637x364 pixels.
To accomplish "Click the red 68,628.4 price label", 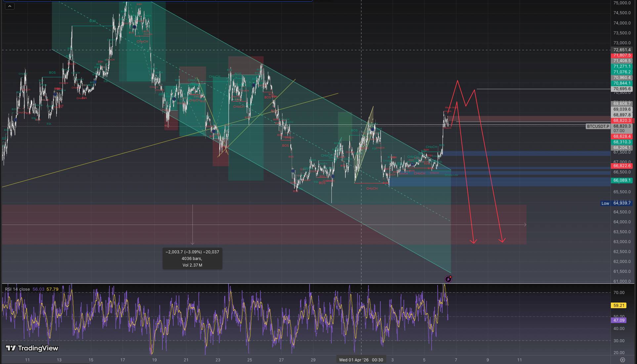I will coord(622,136).
